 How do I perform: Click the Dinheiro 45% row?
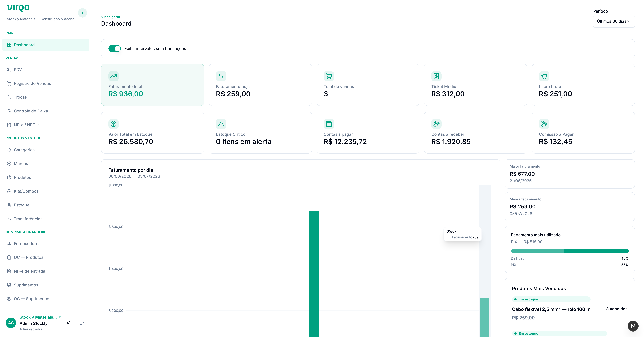570,259
